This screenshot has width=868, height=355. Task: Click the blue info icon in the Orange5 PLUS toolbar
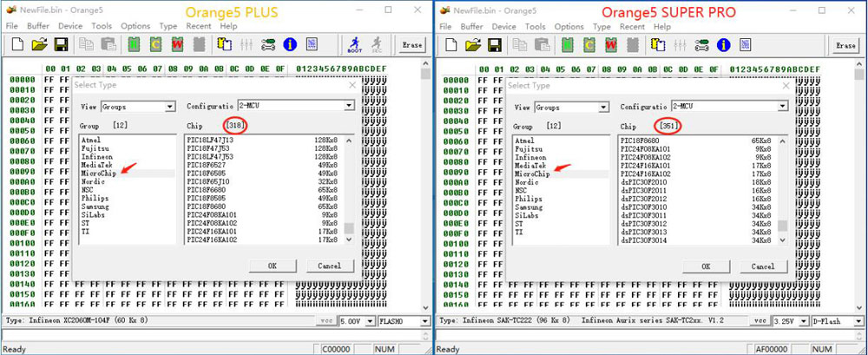point(289,44)
